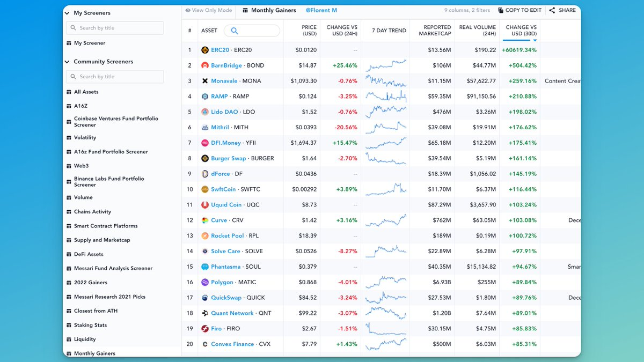The height and width of the screenshot is (362, 644).
Task: Click the BarnBridge asset logo icon
Action: pyautogui.click(x=204, y=65)
